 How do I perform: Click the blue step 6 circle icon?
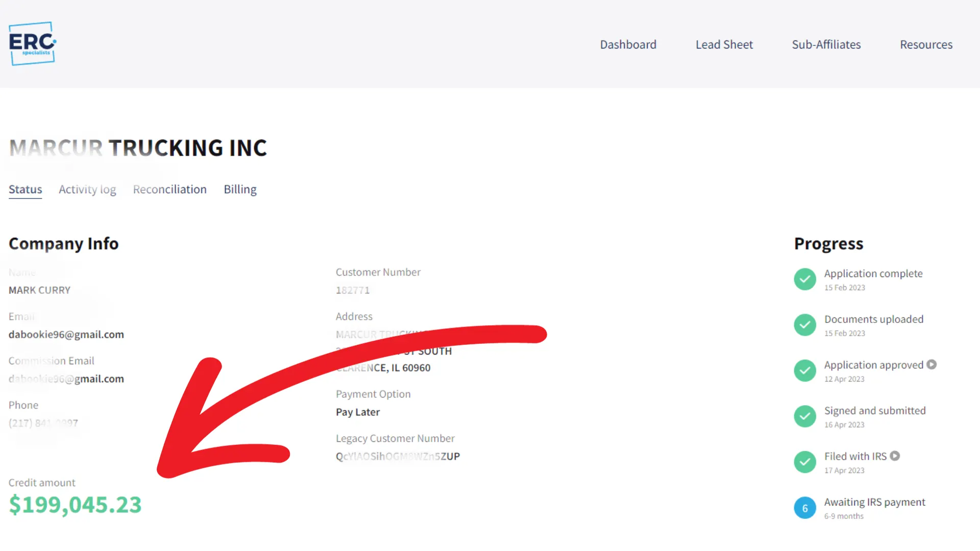point(805,508)
